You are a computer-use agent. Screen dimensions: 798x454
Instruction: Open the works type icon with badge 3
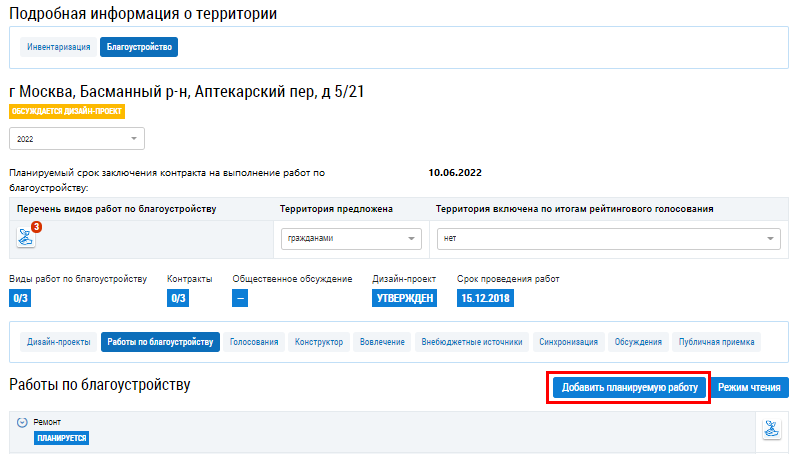tap(25, 237)
